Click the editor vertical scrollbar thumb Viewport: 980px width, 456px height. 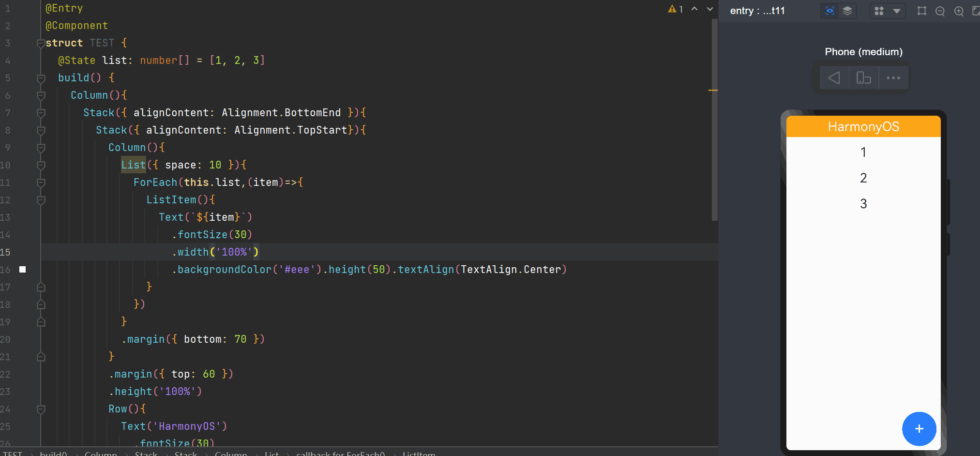point(714,120)
